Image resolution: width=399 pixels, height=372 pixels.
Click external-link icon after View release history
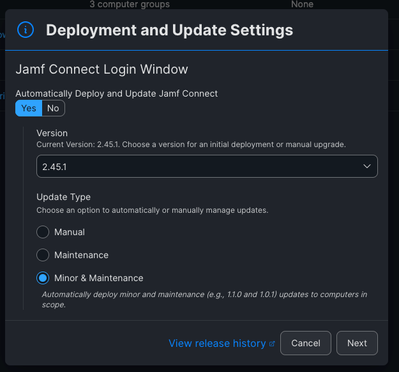point(272,344)
